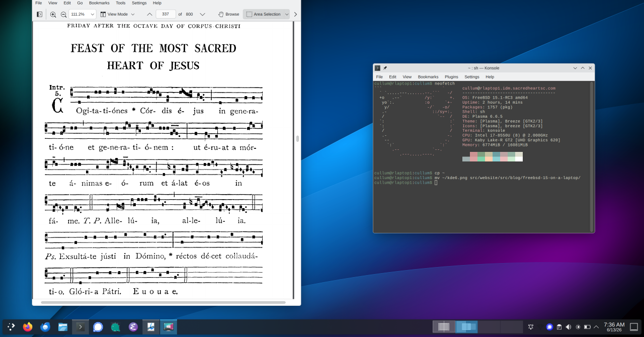The height and width of the screenshot is (337, 644).
Task: Click the horizontal scrollbar under the document
Action: coord(163,302)
